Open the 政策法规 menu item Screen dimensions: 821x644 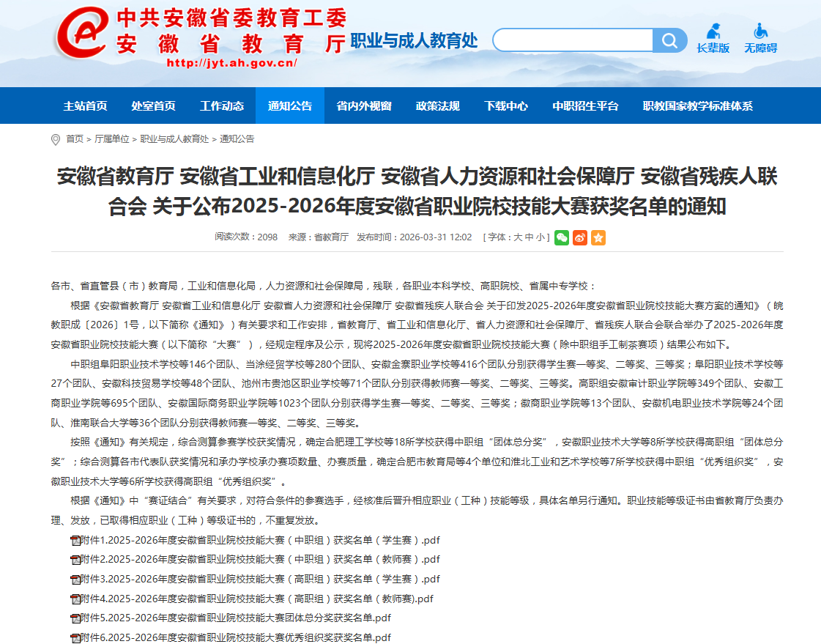tap(439, 105)
